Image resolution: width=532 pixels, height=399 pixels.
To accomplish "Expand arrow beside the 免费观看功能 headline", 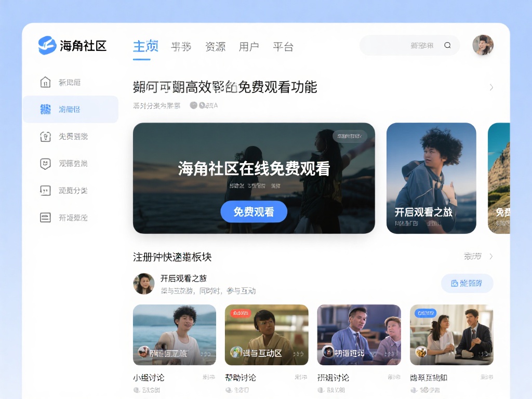I will pos(491,87).
